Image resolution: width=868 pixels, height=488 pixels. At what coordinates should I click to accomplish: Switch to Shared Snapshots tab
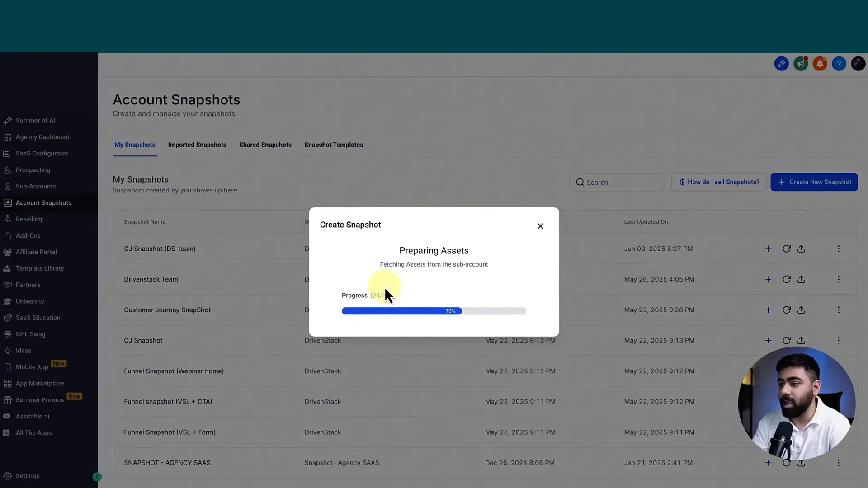[265, 145]
